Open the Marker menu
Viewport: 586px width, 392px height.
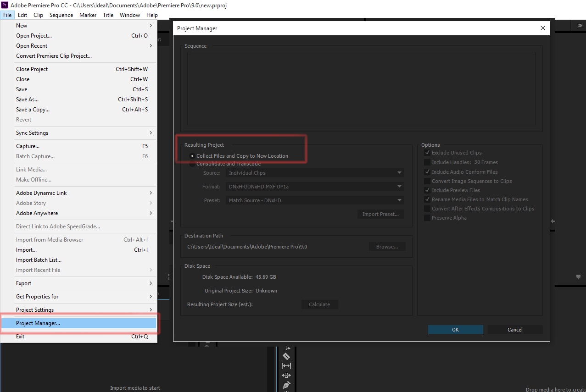coord(88,15)
